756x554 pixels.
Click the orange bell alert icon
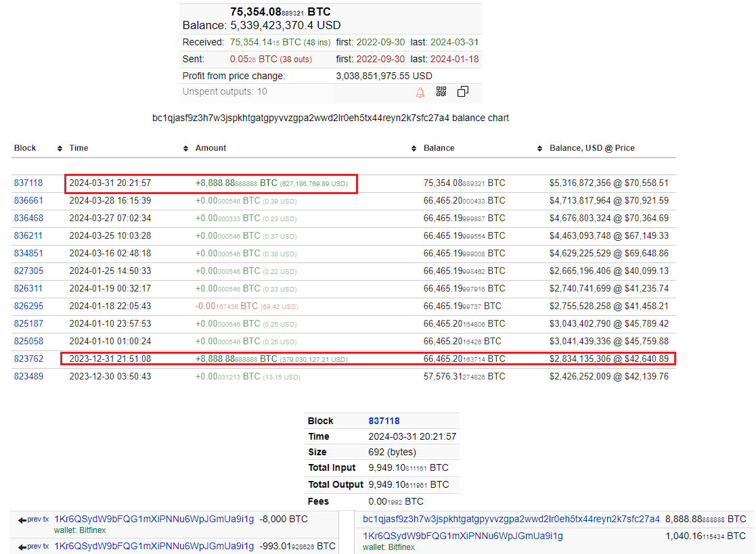click(420, 92)
